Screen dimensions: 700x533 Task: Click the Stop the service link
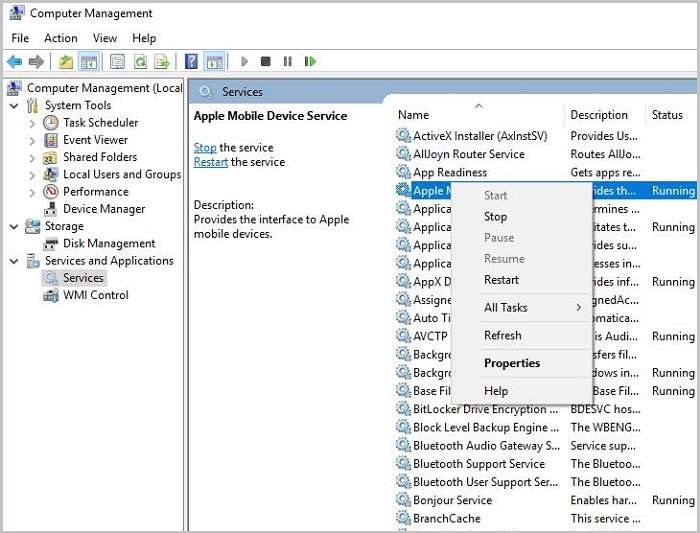[x=204, y=148]
